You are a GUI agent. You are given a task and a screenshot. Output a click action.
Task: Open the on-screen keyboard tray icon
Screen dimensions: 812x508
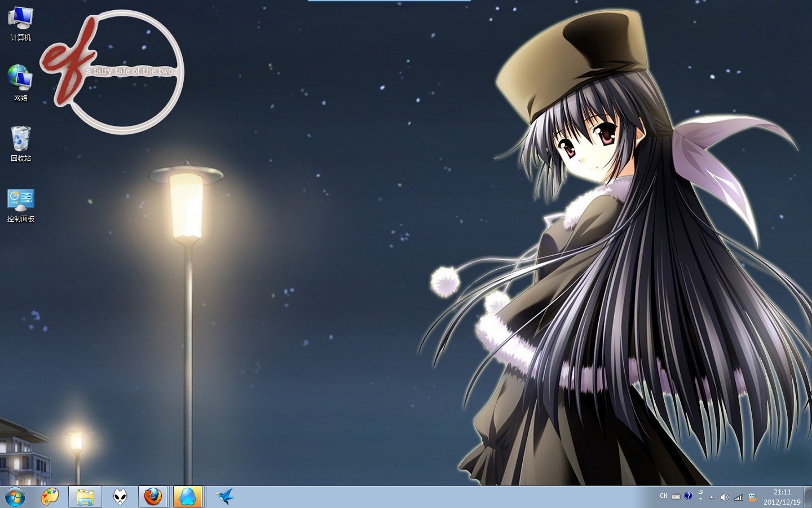click(x=676, y=497)
